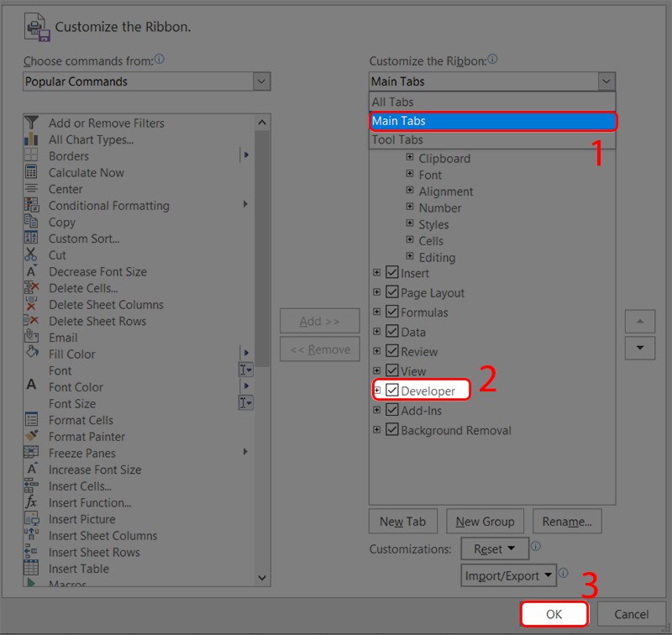This screenshot has height=635, width=672.
Task: Open the Import/Export dropdown
Action: 508,575
